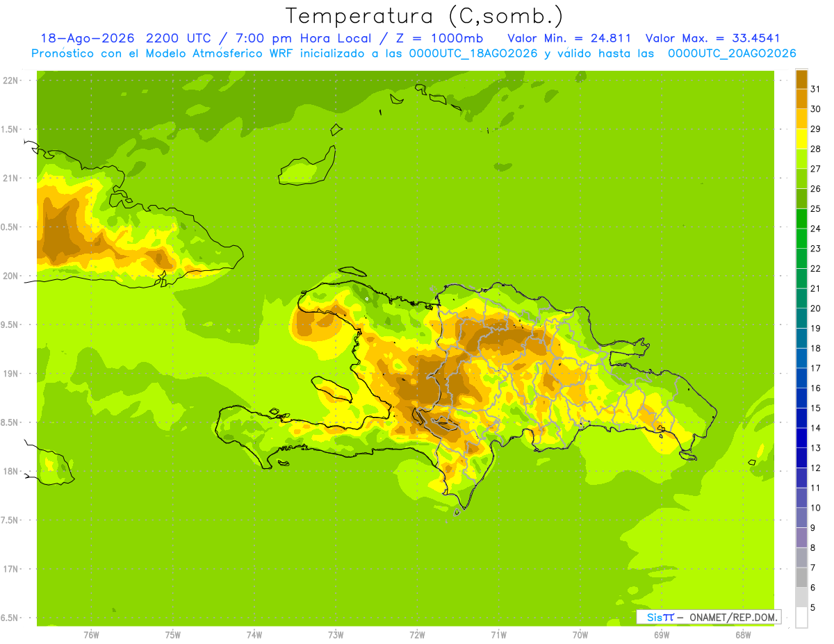Click the dark brown swatch above 31

click(x=801, y=79)
